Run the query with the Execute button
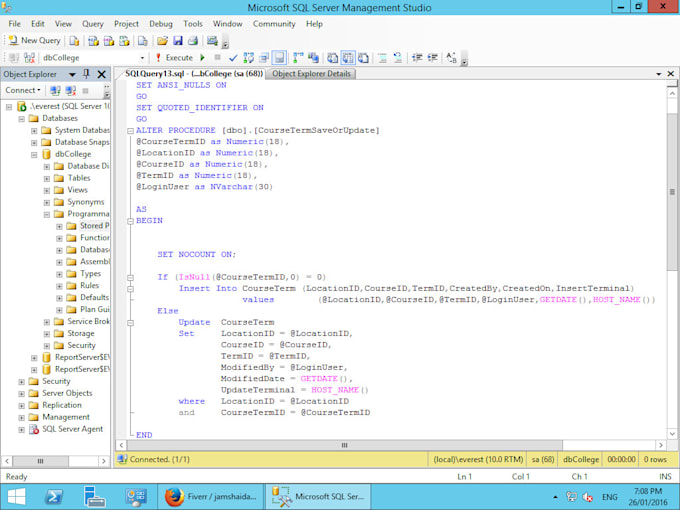 point(173,58)
